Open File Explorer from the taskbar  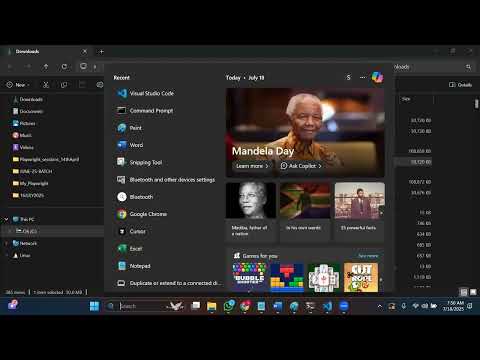point(212,306)
